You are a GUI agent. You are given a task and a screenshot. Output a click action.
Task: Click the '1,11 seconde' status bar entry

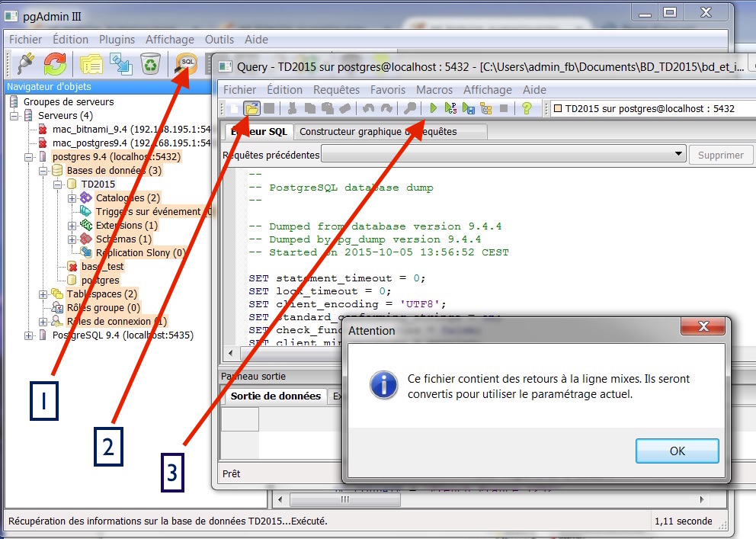683,521
